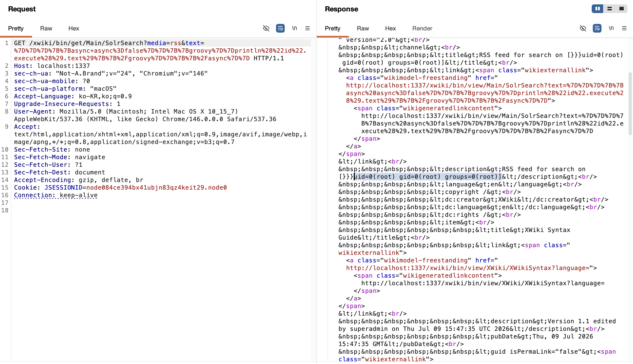Screen dimensions: 633x364
Task: Select the side-by-side layout icon
Action: (x=598, y=9)
